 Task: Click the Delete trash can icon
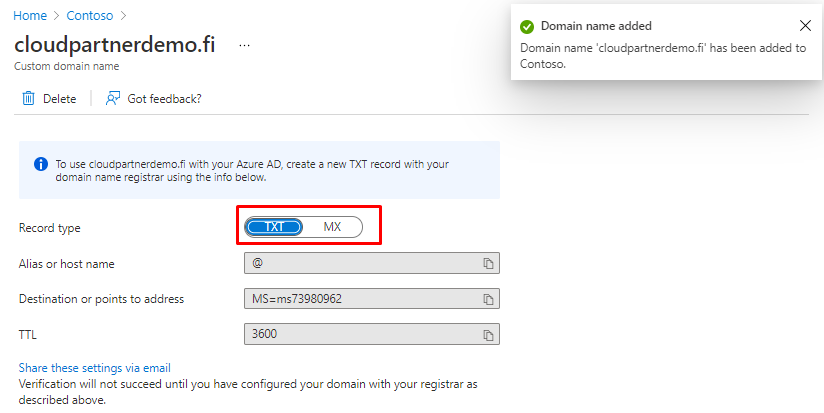pyautogui.click(x=28, y=98)
